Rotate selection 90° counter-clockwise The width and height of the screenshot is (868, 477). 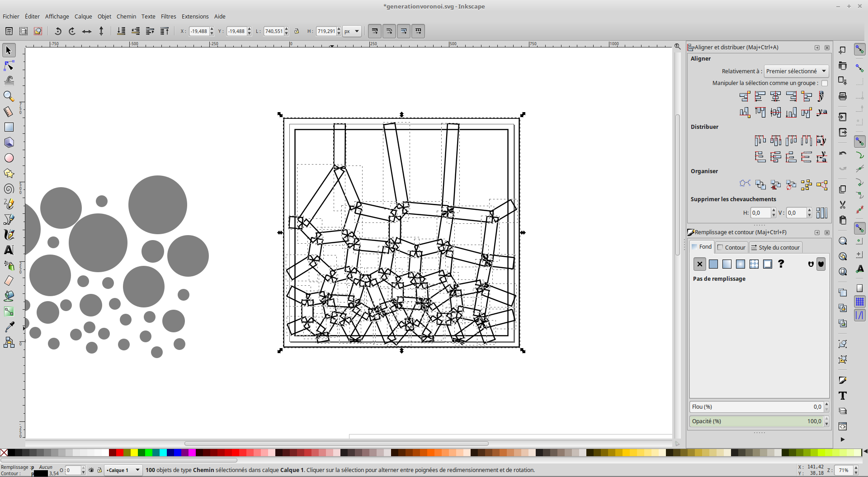point(57,31)
